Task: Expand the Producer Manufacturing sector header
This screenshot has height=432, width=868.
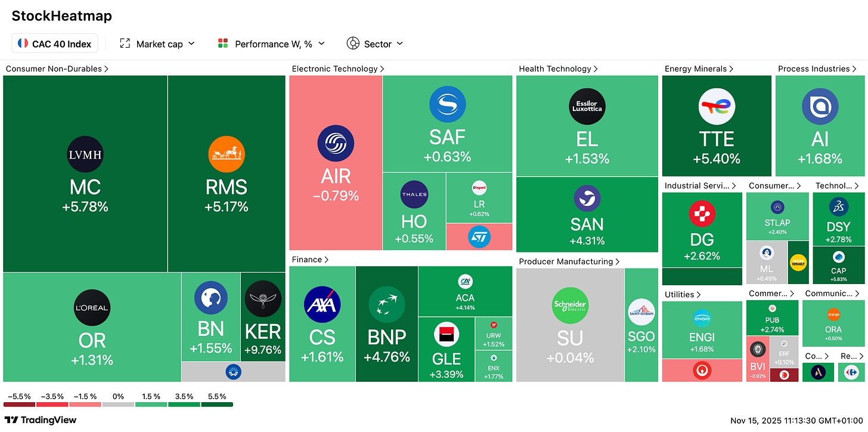Action: (x=569, y=261)
